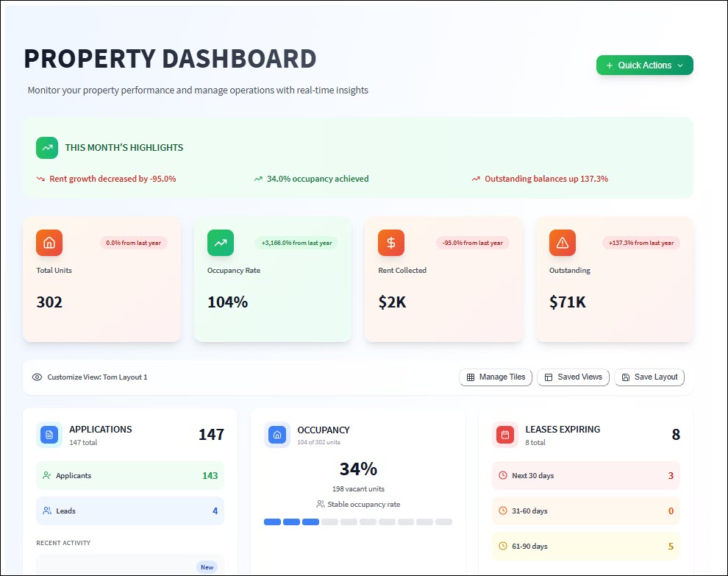Expand the Quick Actions dropdown menu
The image size is (728, 576).
[x=680, y=65]
